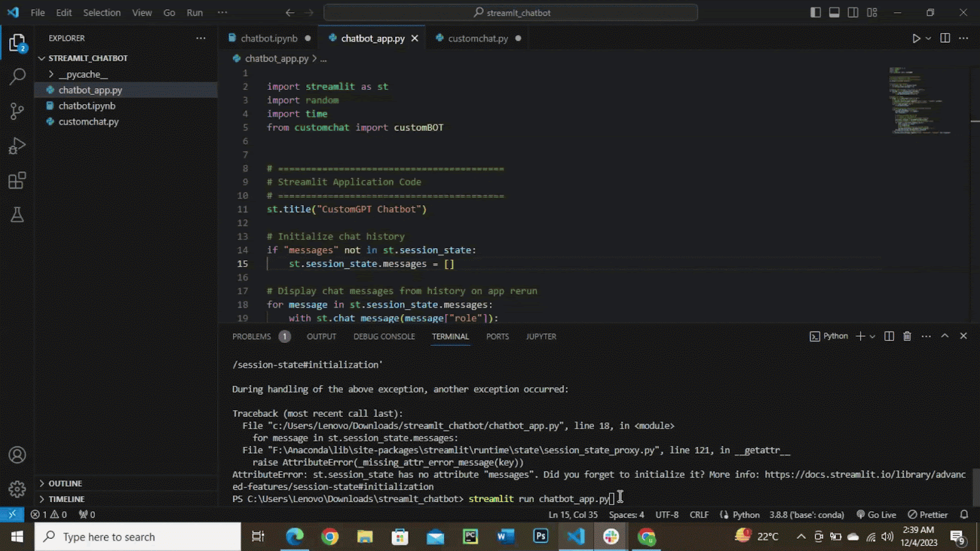Viewport: 980px width, 551px height.
Task: Click the Ln 15, Col 35 indicator
Action: coord(573,515)
